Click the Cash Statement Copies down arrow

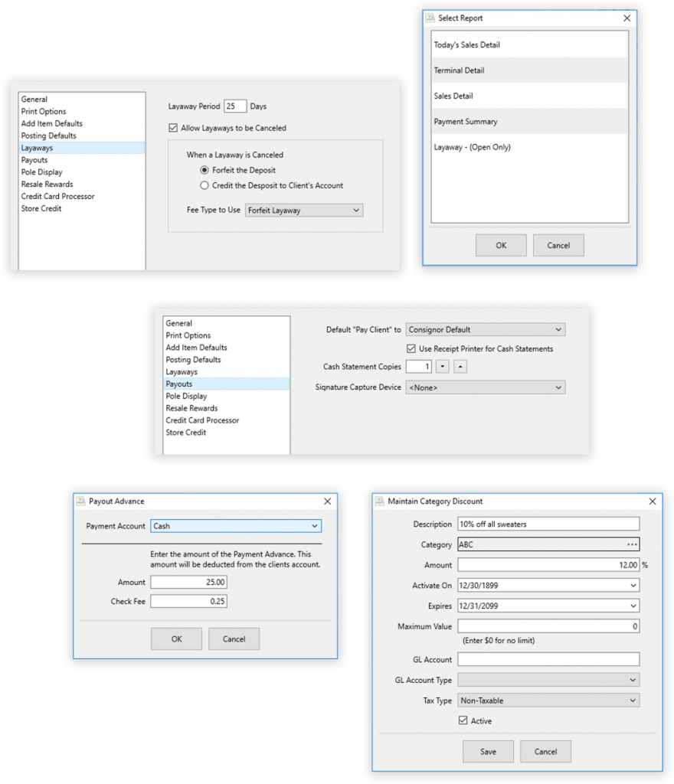coord(442,367)
